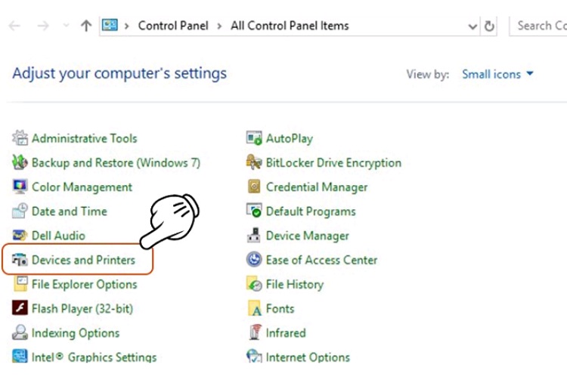Click the Administrative Tools gear icon
This screenshot has width=567, height=392.
pos(20,138)
